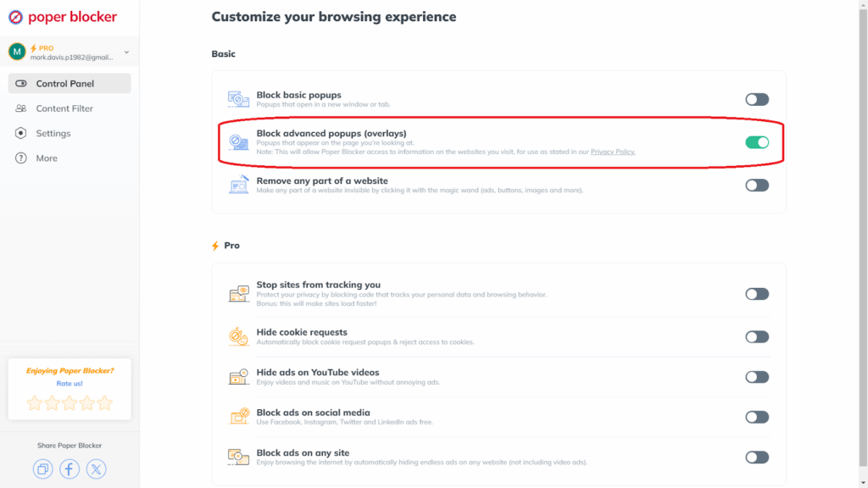Click the Block basic popups icon
Image resolution: width=868 pixels, height=488 pixels.
238,99
